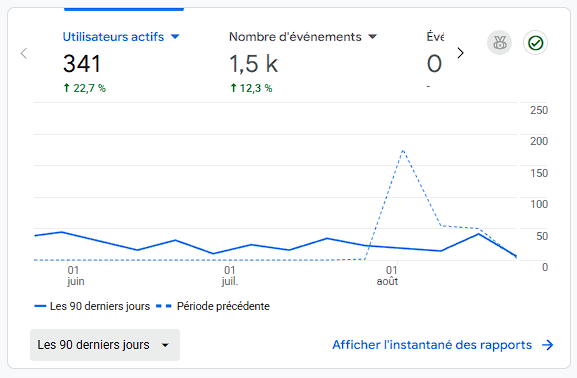Click the 250 y-axis value
577x378 pixels.
click(539, 110)
